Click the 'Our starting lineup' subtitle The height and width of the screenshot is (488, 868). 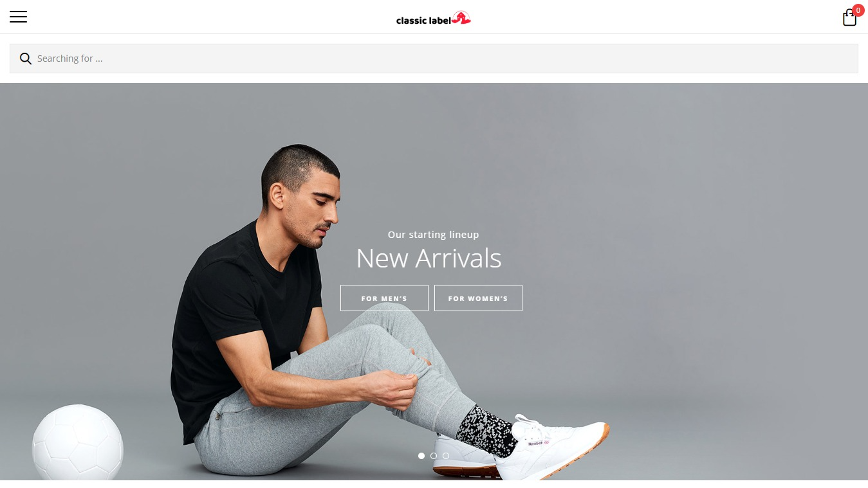tap(433, 235)
